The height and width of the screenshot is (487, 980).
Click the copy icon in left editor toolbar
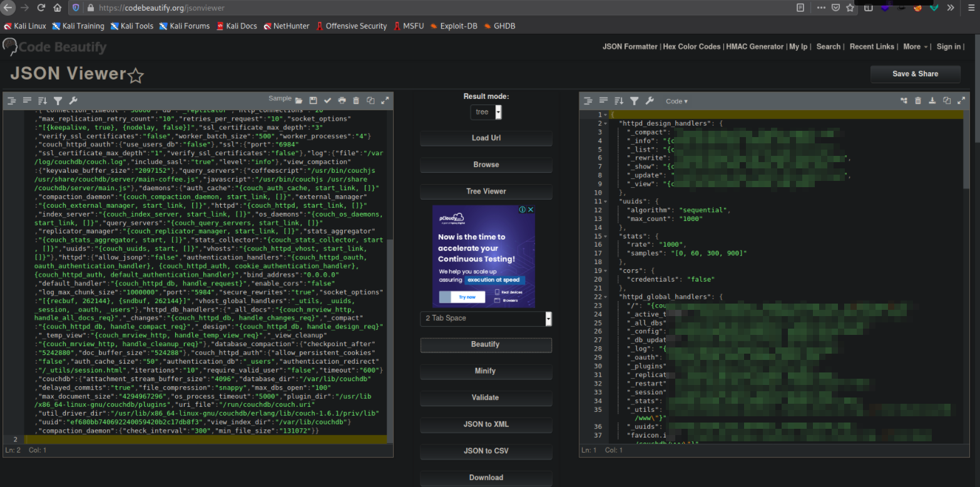pos(370,101)
